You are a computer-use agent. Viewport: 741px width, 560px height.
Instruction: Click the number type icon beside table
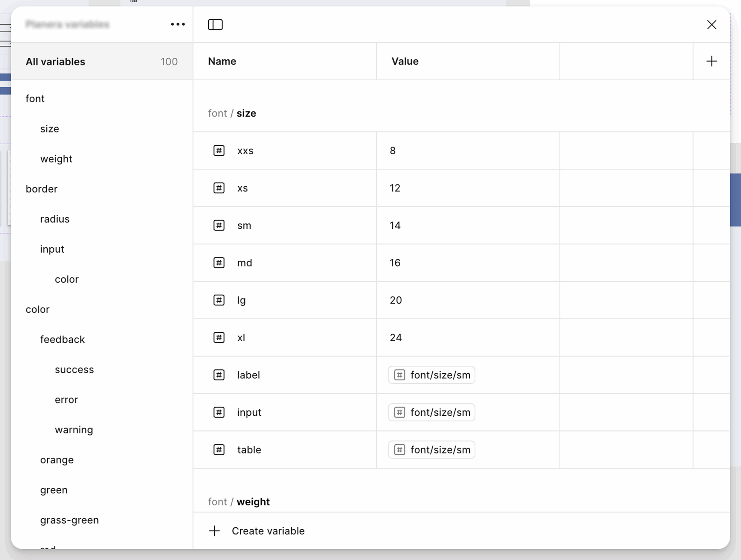[219, 450]
